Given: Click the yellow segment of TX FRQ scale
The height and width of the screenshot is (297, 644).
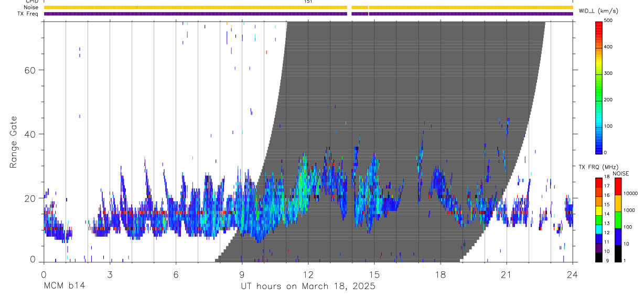Looking at the screenshot, I should pos(598,210).
